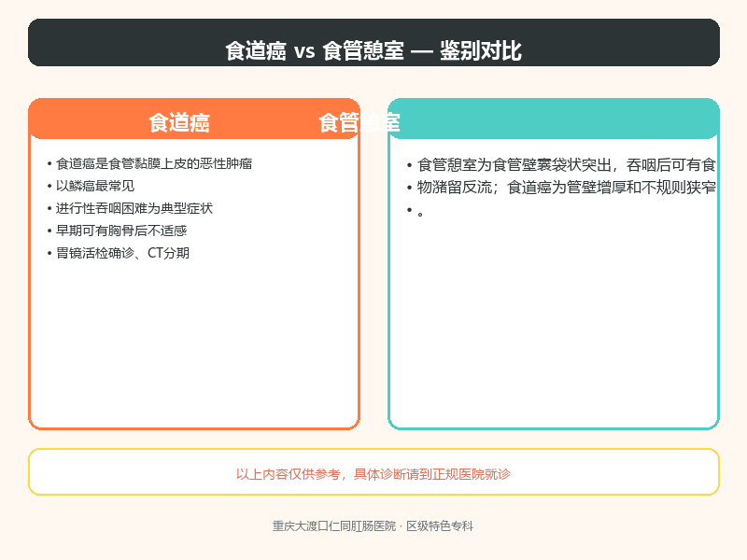The width and height of the screenshot is (747, 560).
Task: Click empty area inside the orange card
Action: pos(194,343)
